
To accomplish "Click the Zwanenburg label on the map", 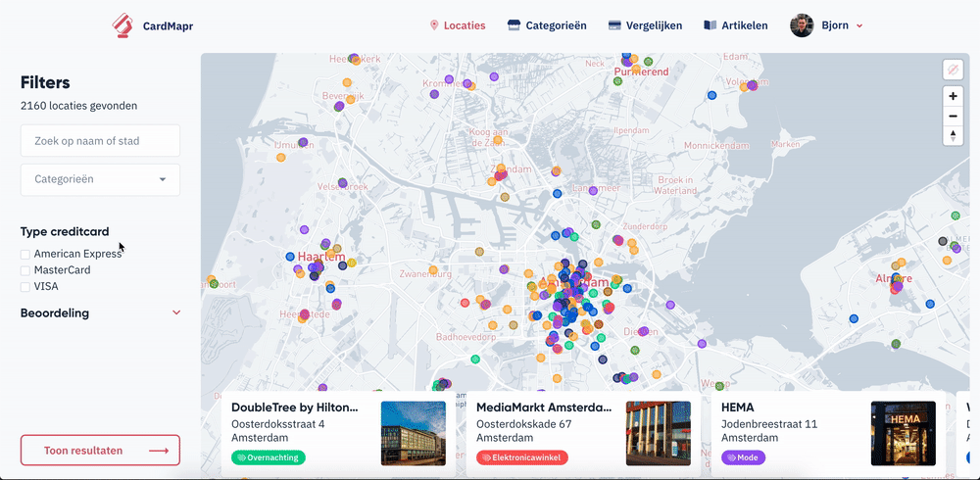I will [425, 273].
